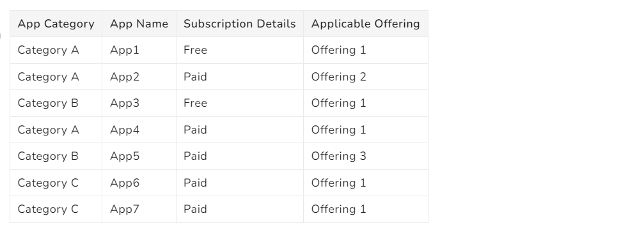Select Category A in the App4 row
Viewport: 644px width, 232px height.
48,130
